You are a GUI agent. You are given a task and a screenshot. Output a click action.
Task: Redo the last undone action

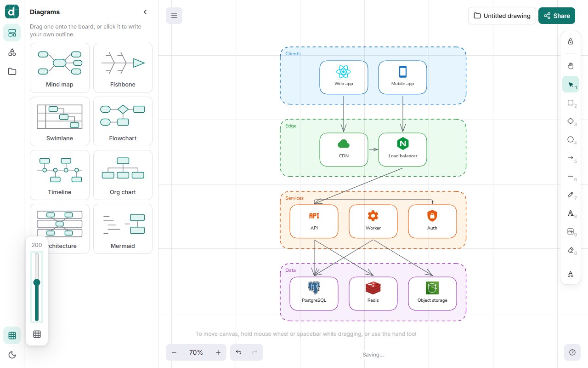coord(255,352)
